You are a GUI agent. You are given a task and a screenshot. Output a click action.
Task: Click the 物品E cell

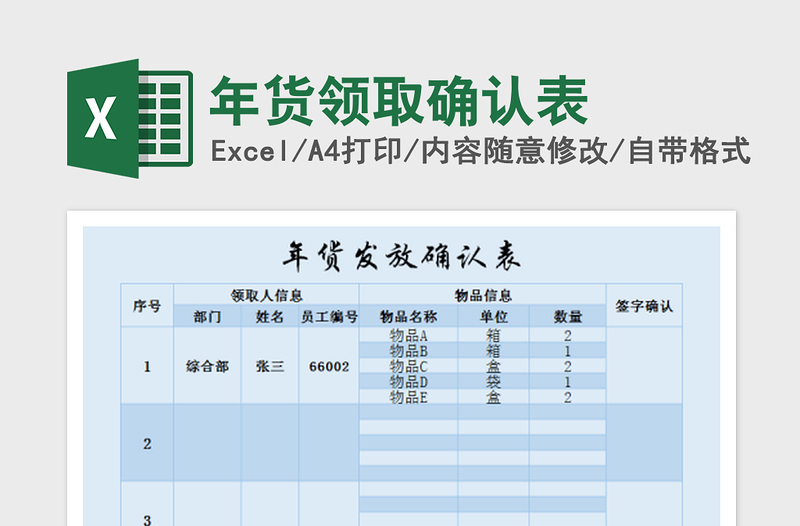[408, 396]
